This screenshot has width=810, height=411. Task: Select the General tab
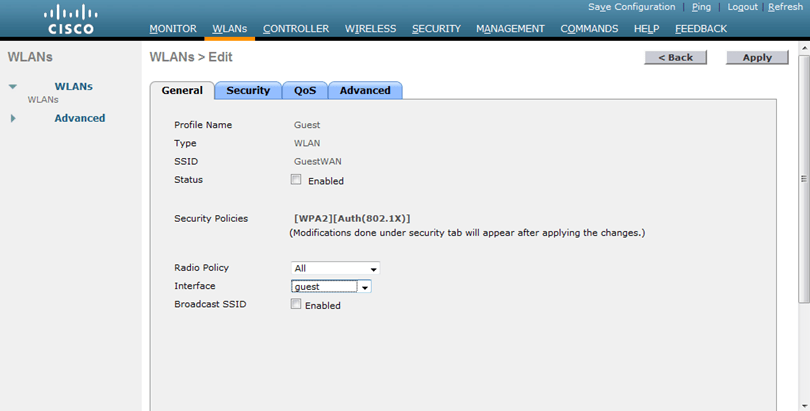click(182, 91)
